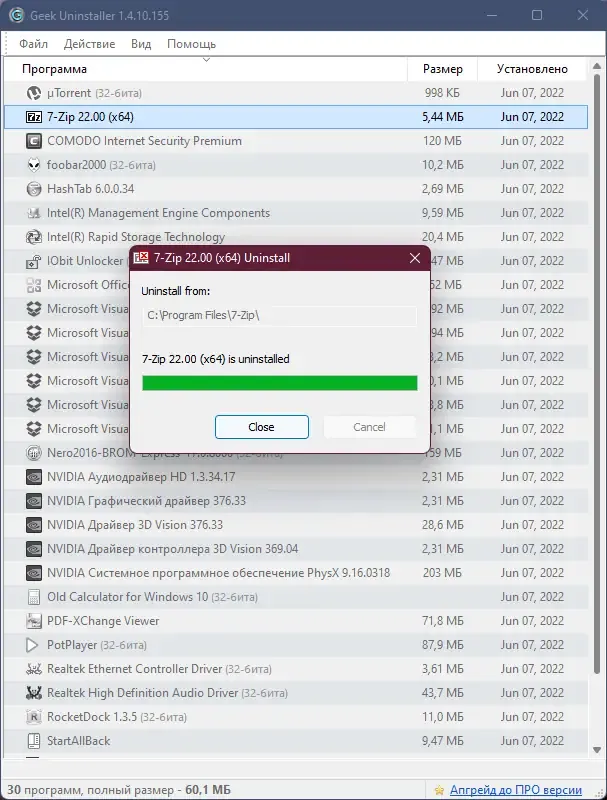Click the IObit Unlocker icon

pyautogui.click(x=34, y=261)
